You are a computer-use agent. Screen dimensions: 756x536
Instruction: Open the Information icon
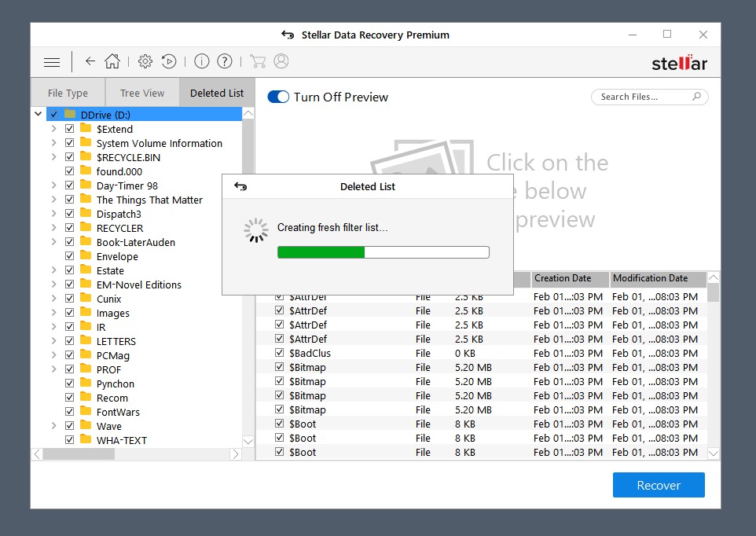coord(203,61)
